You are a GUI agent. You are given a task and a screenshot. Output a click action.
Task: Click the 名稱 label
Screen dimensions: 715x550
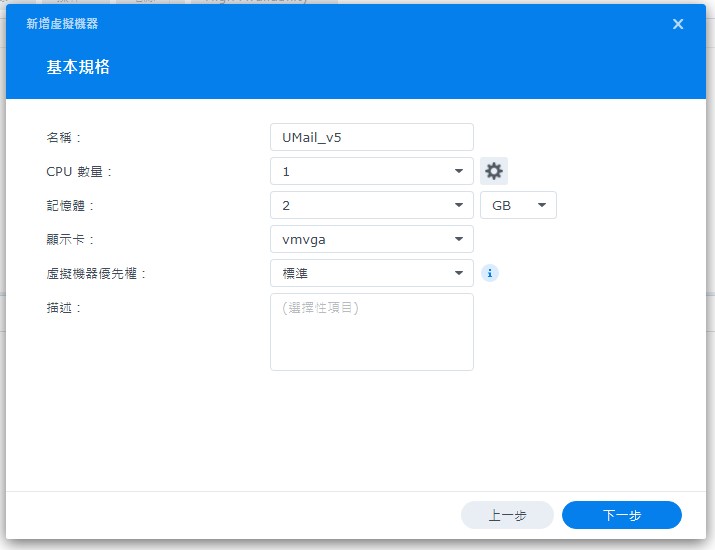point(65,137)
